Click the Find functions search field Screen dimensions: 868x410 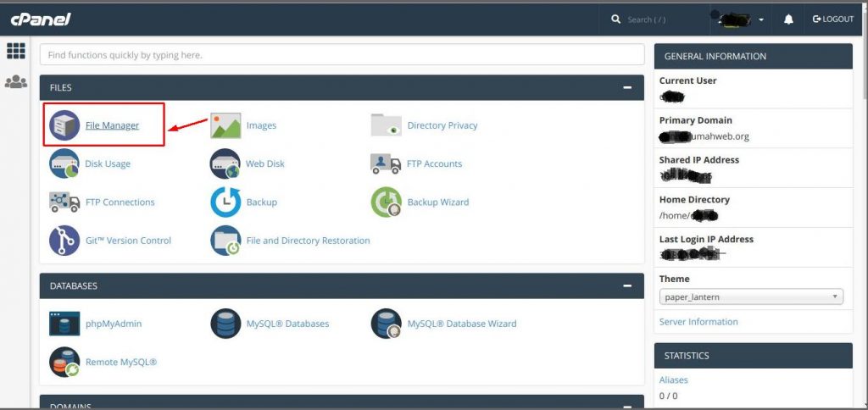click(342, 55)
